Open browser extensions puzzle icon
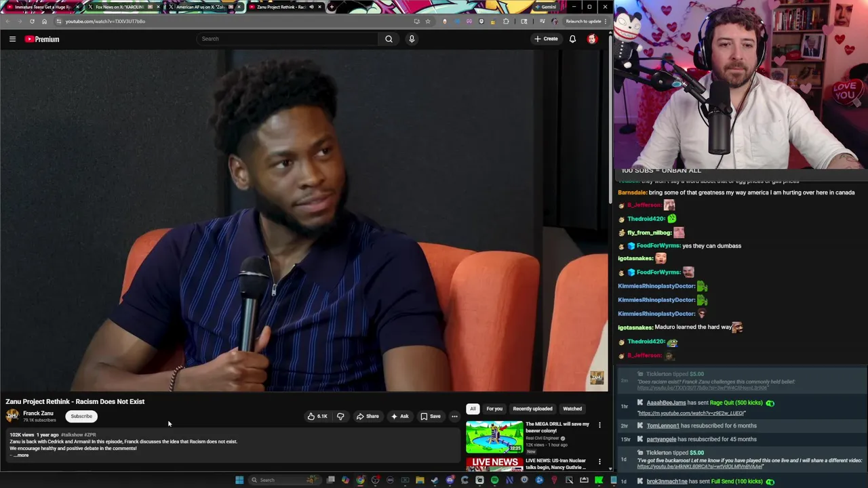The height and width of the screenshot is (488, 868). point(506,21)
